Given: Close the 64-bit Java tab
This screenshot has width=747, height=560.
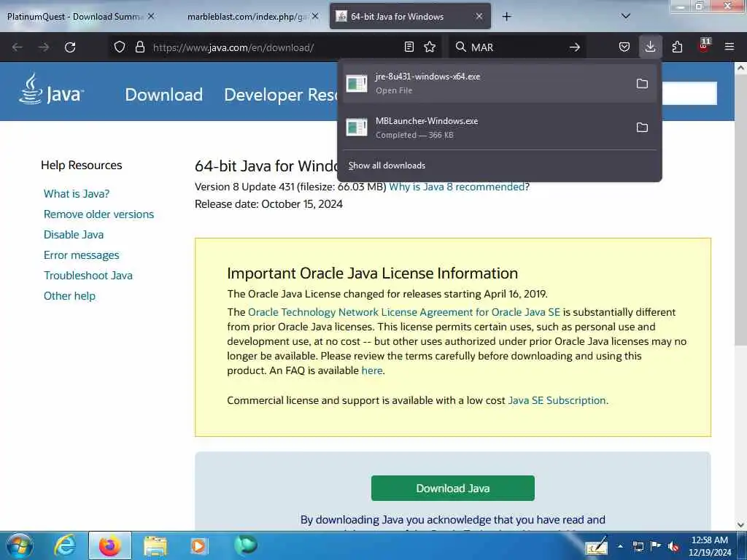Looking at the screenshot, I should (479, 16).
